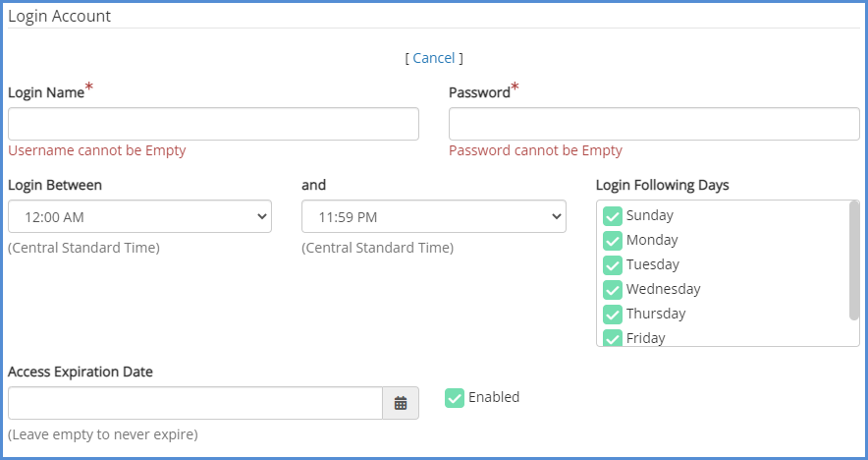Image resolution: width=868 pixels, height=460 pixels.
Task: Click the Username cannot be Empty error
Action: pos(96,150)
